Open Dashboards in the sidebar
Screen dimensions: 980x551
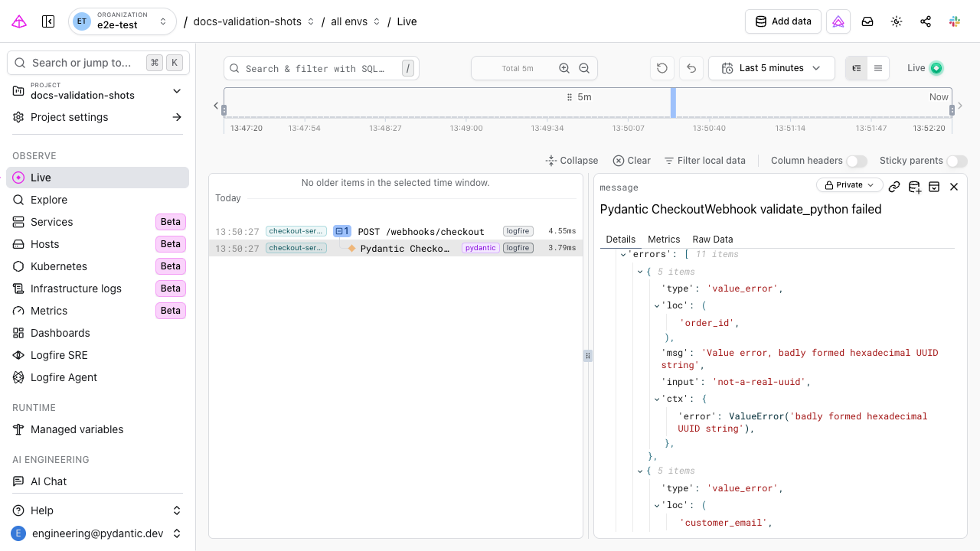[x=98, y=333]
